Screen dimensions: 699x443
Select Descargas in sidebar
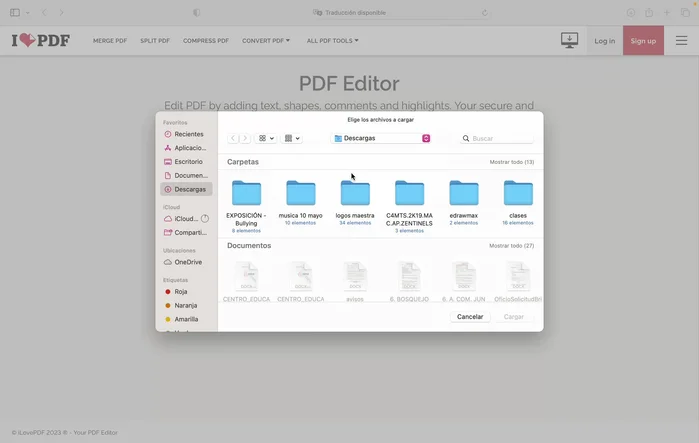186,189
